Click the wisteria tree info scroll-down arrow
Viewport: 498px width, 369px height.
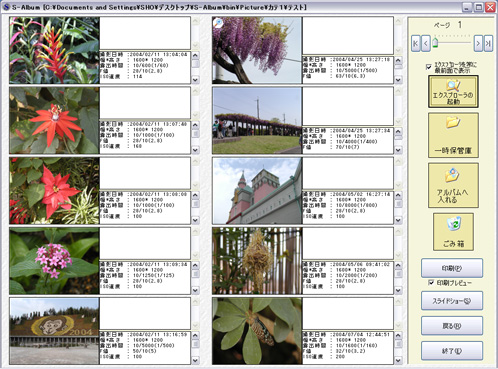click(398, 80)
